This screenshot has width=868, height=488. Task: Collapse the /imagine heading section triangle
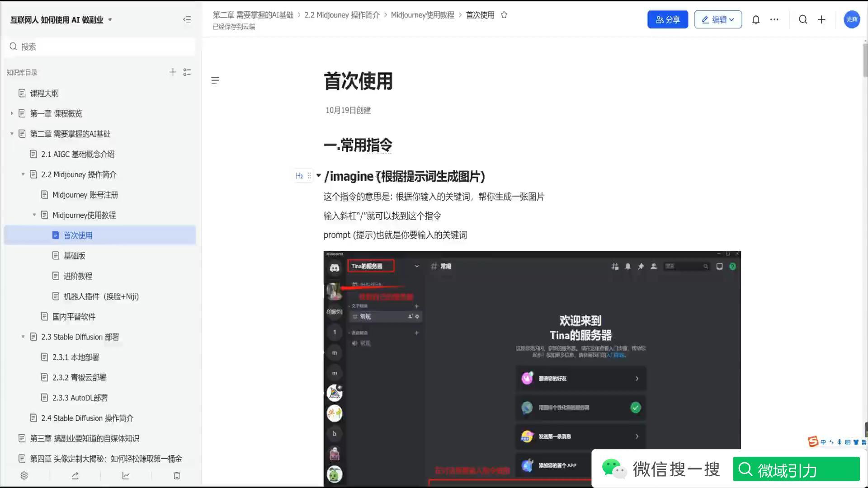(x=319, y=175)
